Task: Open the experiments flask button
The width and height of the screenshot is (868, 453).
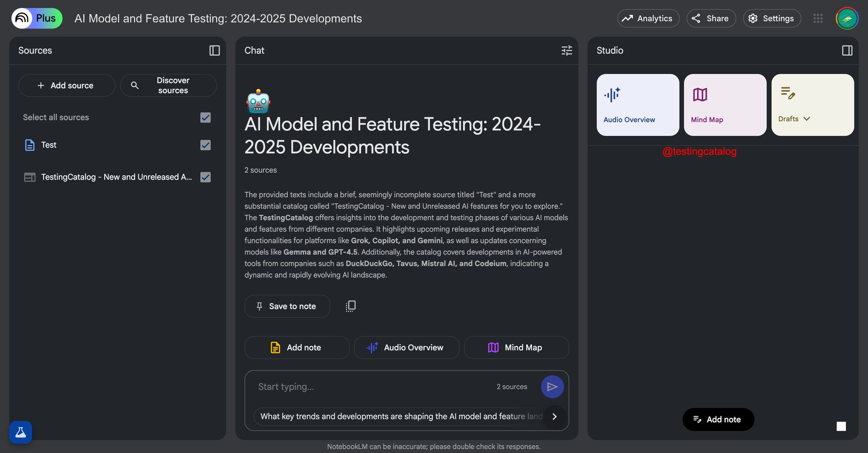Action: [x=21, y=432]
